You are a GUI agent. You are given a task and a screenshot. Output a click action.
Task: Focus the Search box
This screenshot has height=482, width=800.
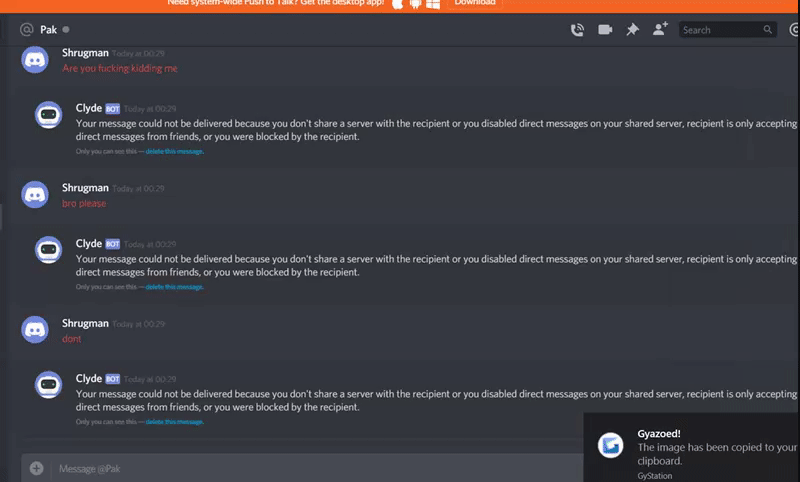coord(728,30)
